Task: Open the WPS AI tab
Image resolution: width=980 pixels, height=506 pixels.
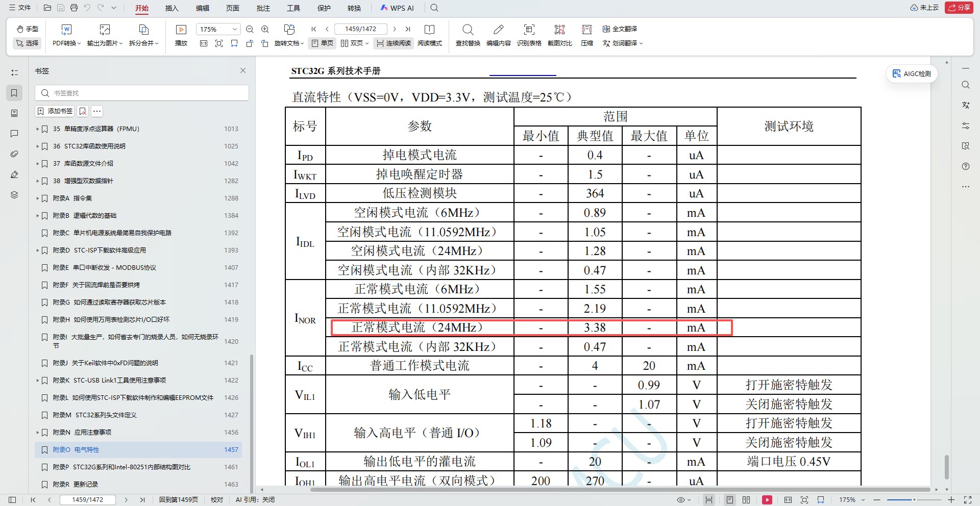Action: coord(398,8)
